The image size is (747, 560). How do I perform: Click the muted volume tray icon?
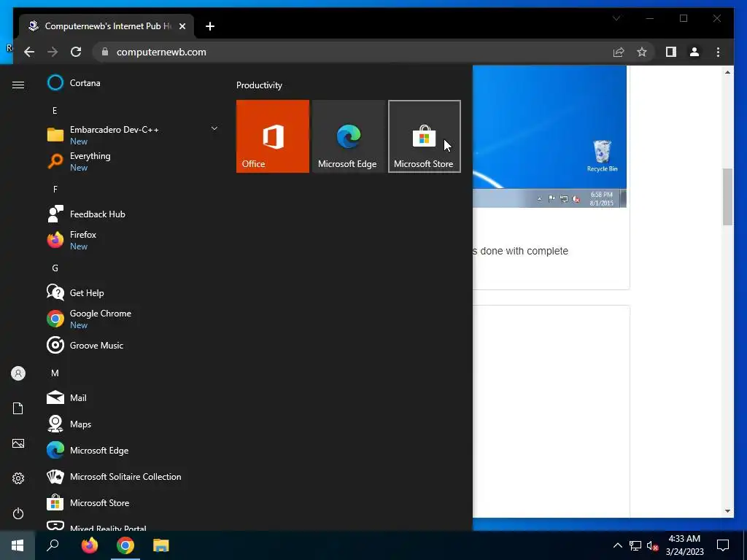652,545
